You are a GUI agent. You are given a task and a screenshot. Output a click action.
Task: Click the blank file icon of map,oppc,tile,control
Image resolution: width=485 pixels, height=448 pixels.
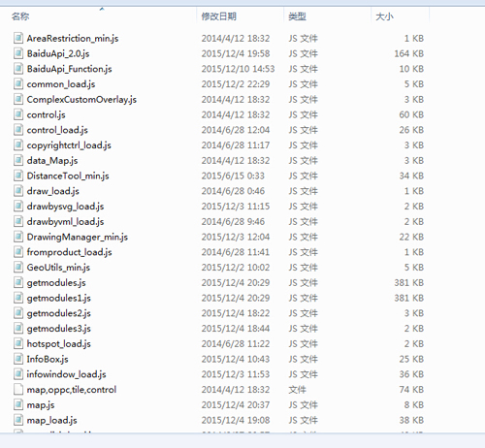18,389
